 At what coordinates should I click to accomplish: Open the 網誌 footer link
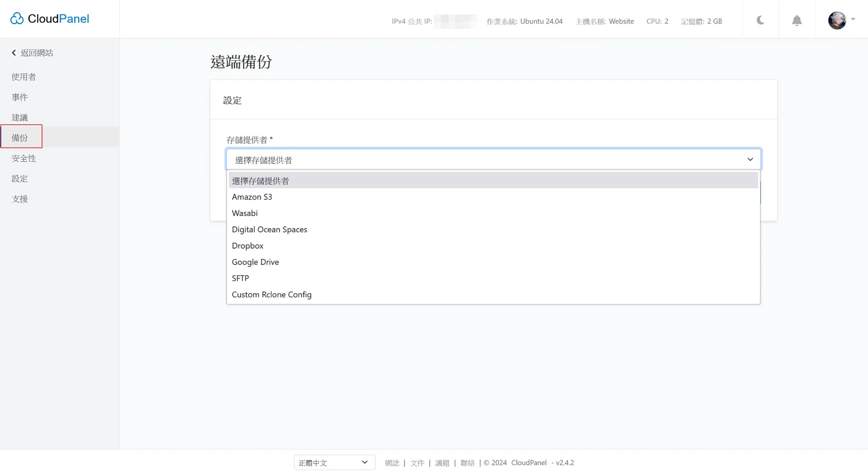pos(392,463)
